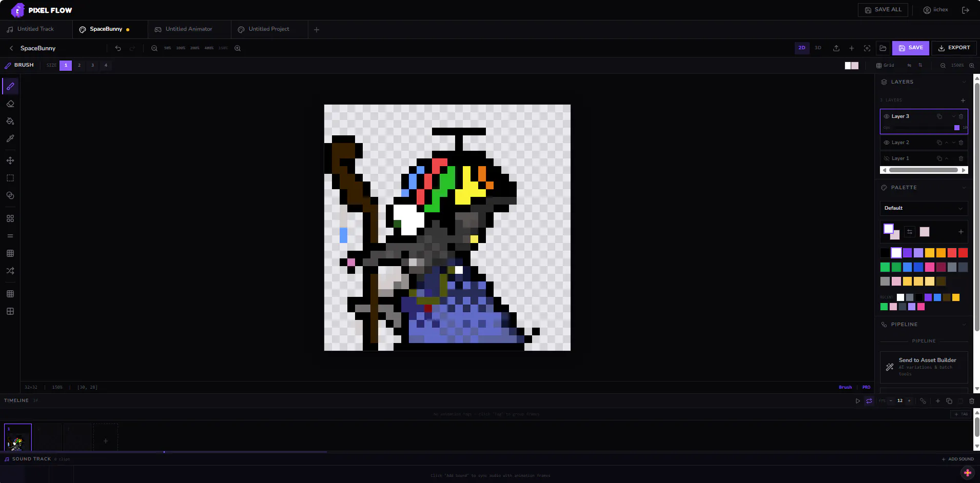Zoom out using the top-left magnifier minus
Viewport: 980px width, 483px height.
[x=154, y=48]
